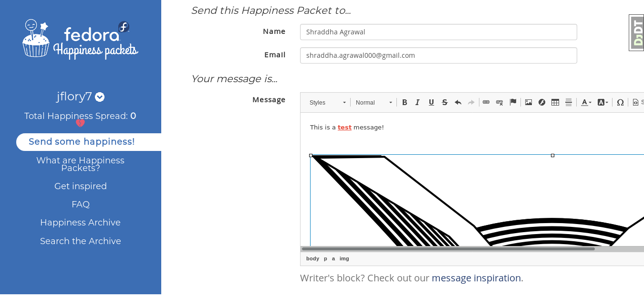Click the unlink icon
Image resolution: width=644 pixels, height=300 pixels.
tap(499, 102)
